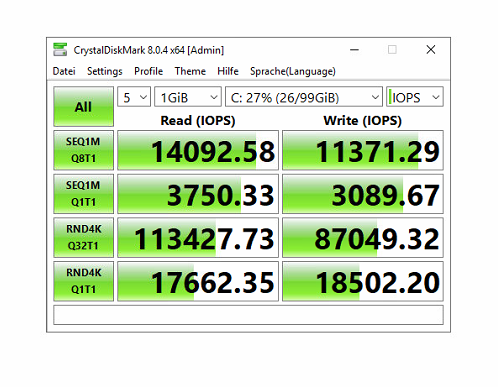Click the CrystalDiskMark app icon in title bar
Image resolution: width=498 pixels, height=387 pixels.
[x=60, y=49]
